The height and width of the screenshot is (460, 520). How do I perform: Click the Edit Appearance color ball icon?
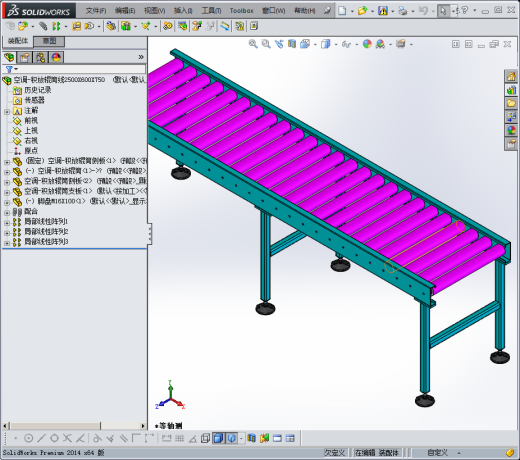[x=367, y=44]
